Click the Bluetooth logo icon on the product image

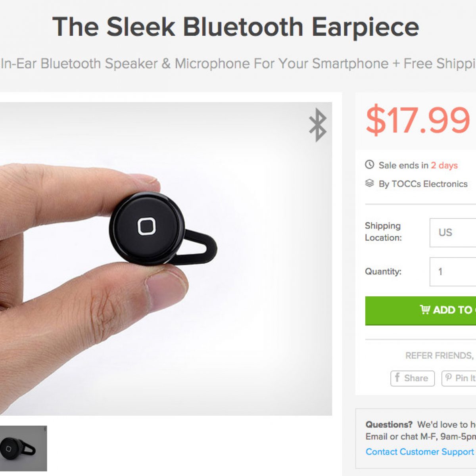coord(318,125)
